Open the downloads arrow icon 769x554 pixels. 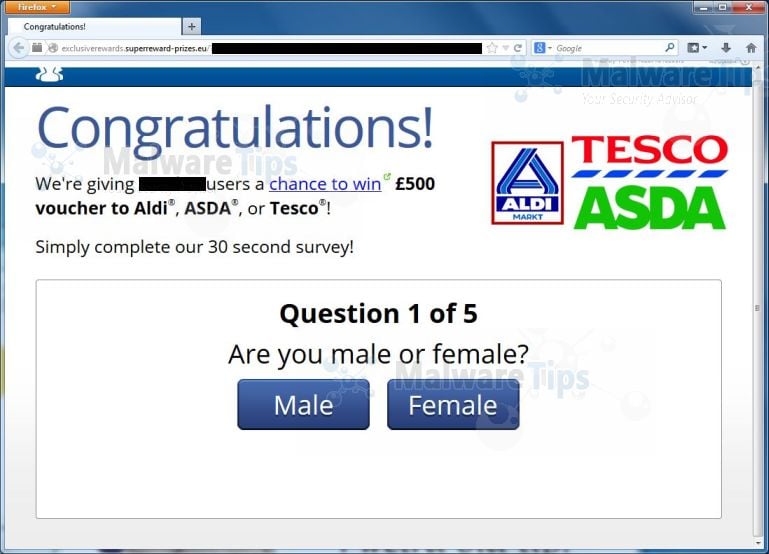click(726, 48)
